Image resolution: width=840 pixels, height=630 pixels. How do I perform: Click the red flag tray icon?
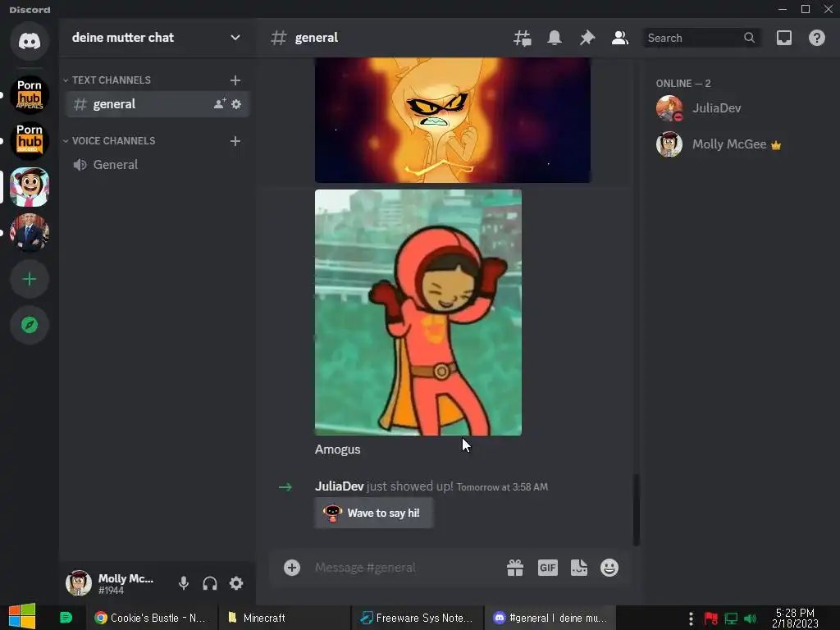tap(711, 619)
